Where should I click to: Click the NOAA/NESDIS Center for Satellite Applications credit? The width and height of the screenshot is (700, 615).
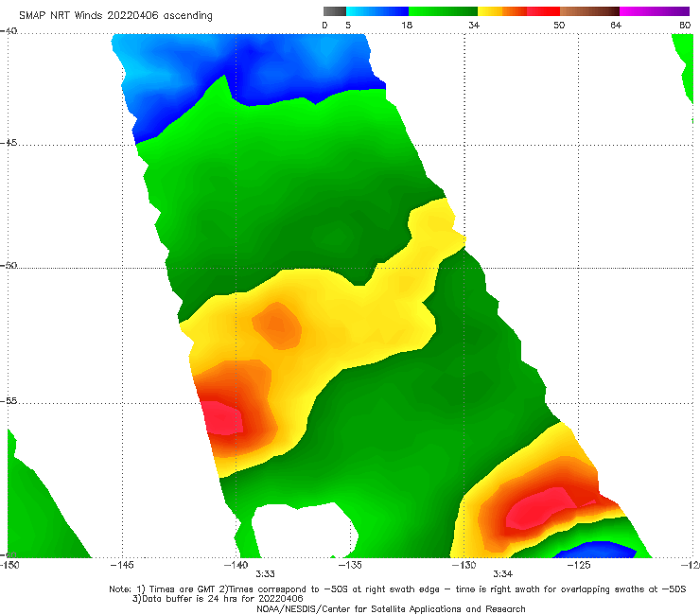[391, 608]
